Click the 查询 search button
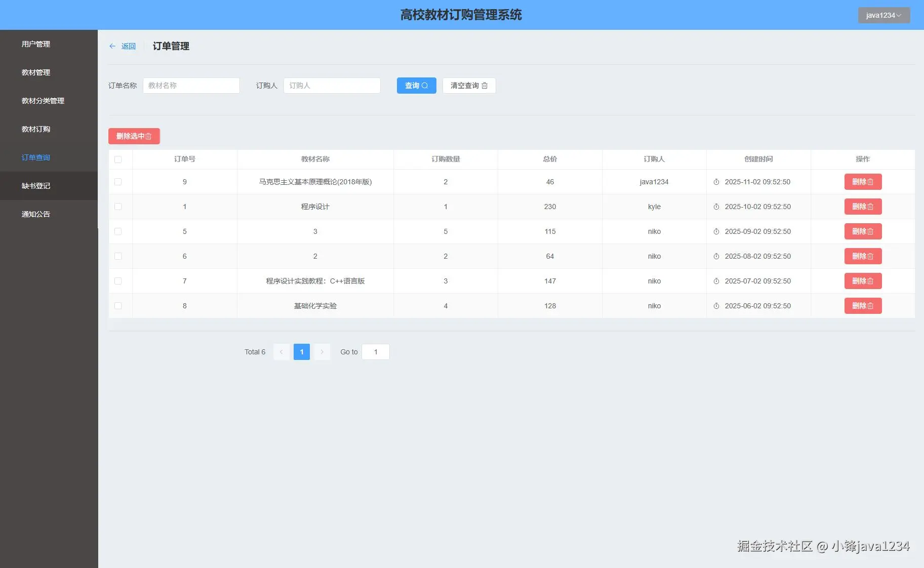The height and width of the screenshot is (568, 924). tap(416, 86)
